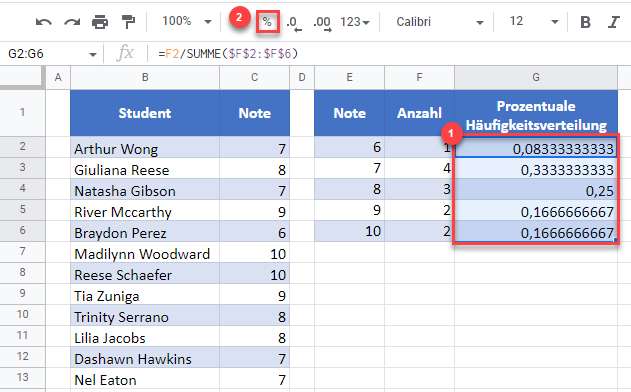The height and width of the screenshot is (392, 631).
Task: Open more number formats 123 menu
Action: click(355, 22)
